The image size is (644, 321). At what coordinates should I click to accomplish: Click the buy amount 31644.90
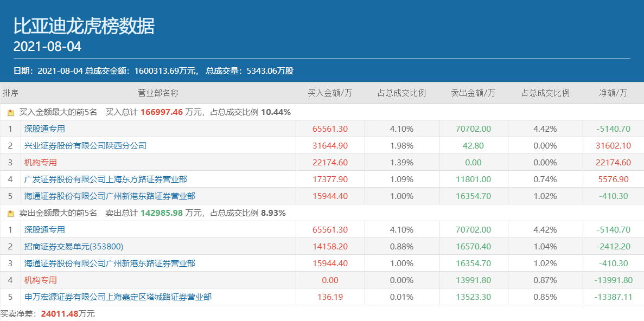pyautogui.click(x=330, y=146)
